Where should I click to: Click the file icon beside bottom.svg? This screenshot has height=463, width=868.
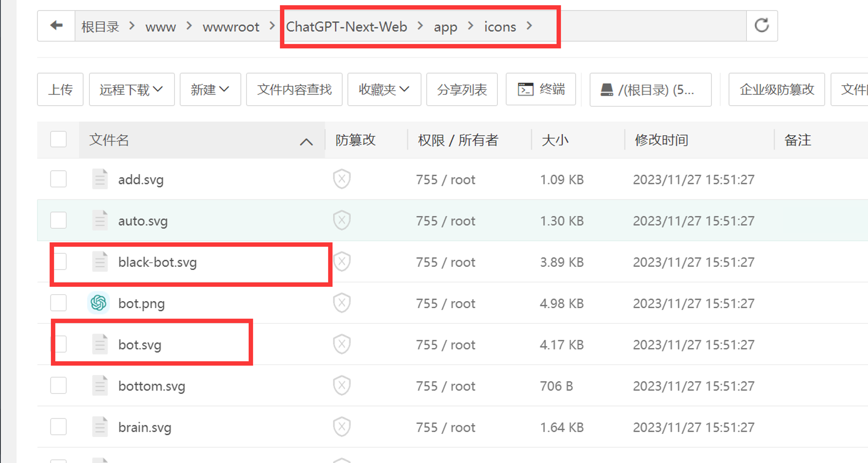coord(100,386)
